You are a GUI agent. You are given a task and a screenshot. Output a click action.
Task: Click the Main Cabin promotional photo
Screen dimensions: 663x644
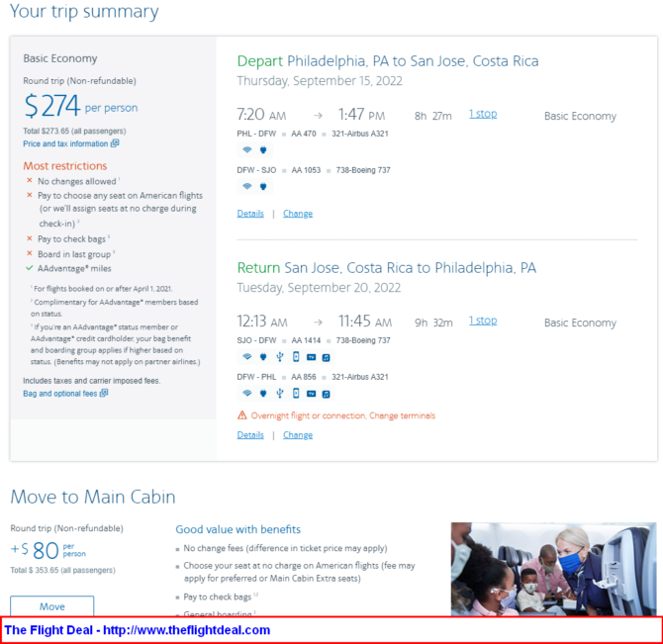[x=553, y=569]
